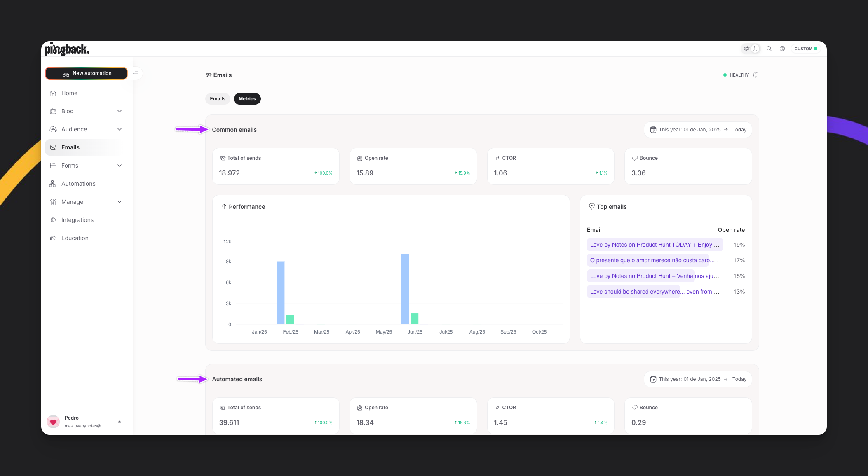Select the Home icon in the sidebar
Screen dimensions: 868x476
tap(53, 93)
